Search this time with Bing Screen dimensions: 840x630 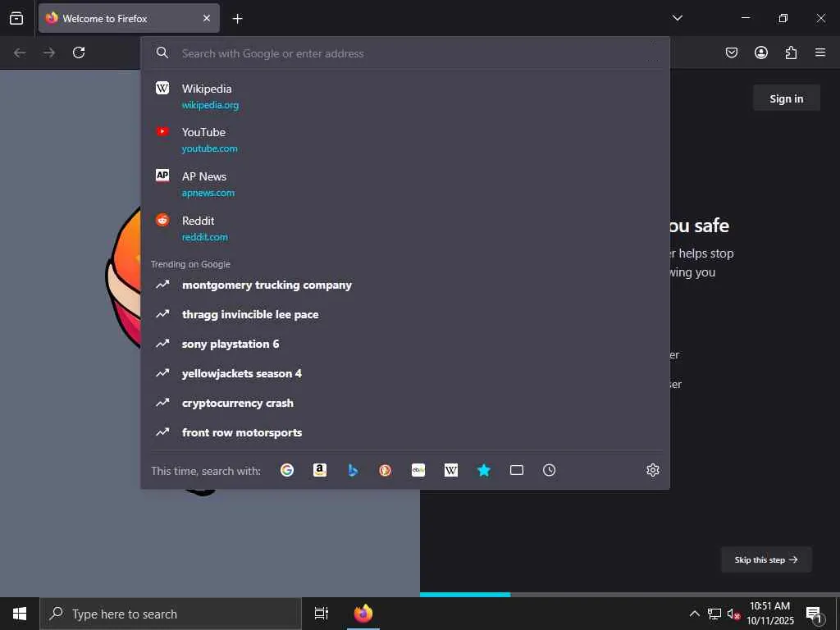pyautogui.click(x=353, y=470)
